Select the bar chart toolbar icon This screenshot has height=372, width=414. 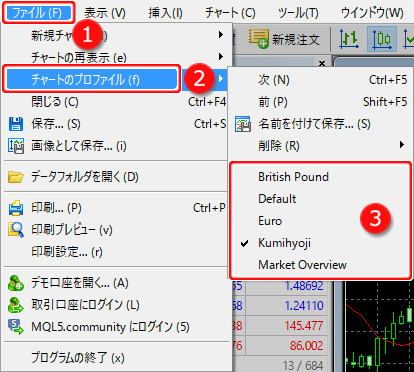(349, 39)
